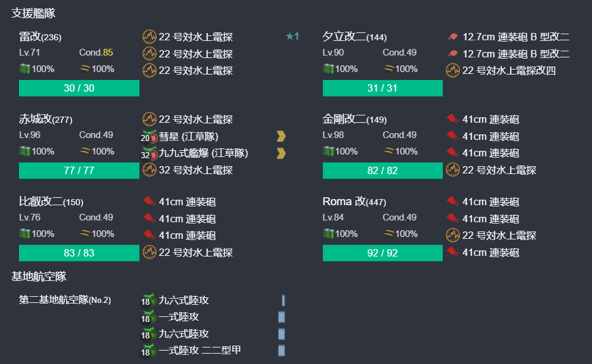Click the fuel drum icon under 赤城改
Screen dimensions: 592x364
[24, 151]
